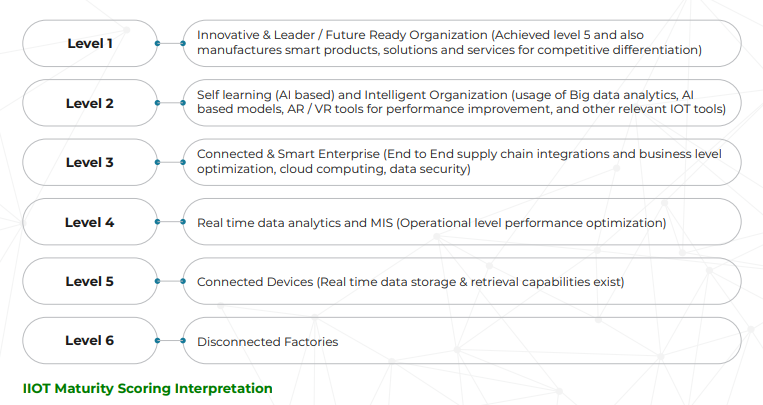Click the Disconnected Factories box
Viewport: 763px width, 405px height.
(462, 341)
